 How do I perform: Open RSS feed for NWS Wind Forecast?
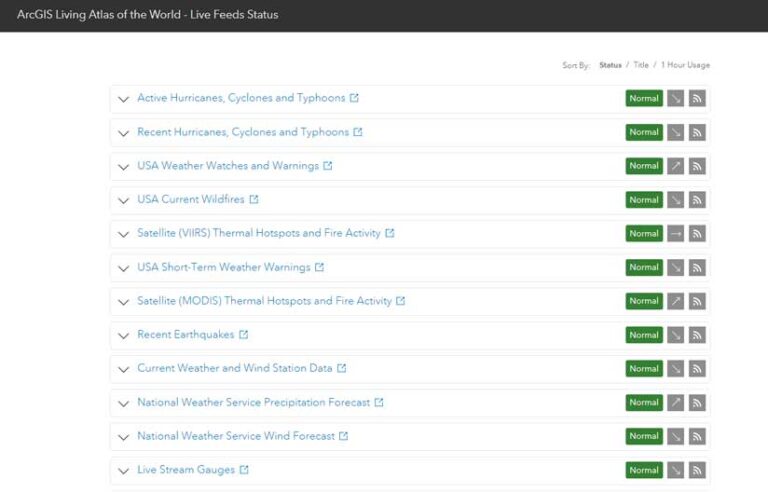pos(697,437)
